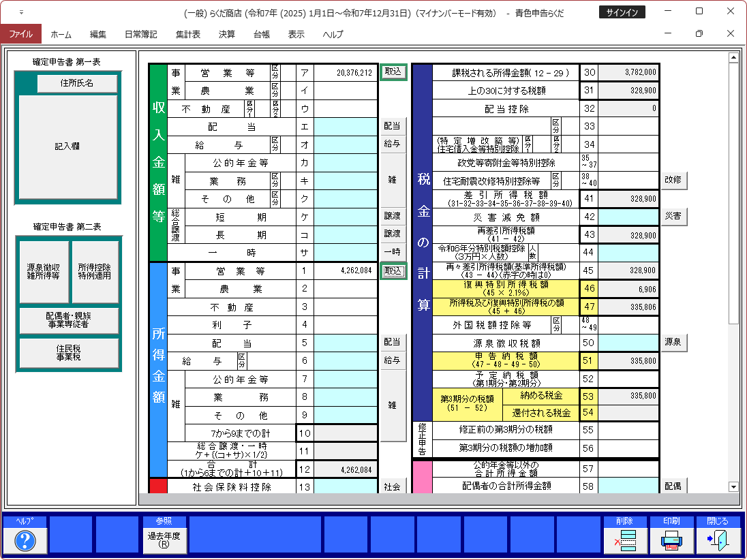Click the Delete (削除) icon in bottom bar

coord(624,540)
